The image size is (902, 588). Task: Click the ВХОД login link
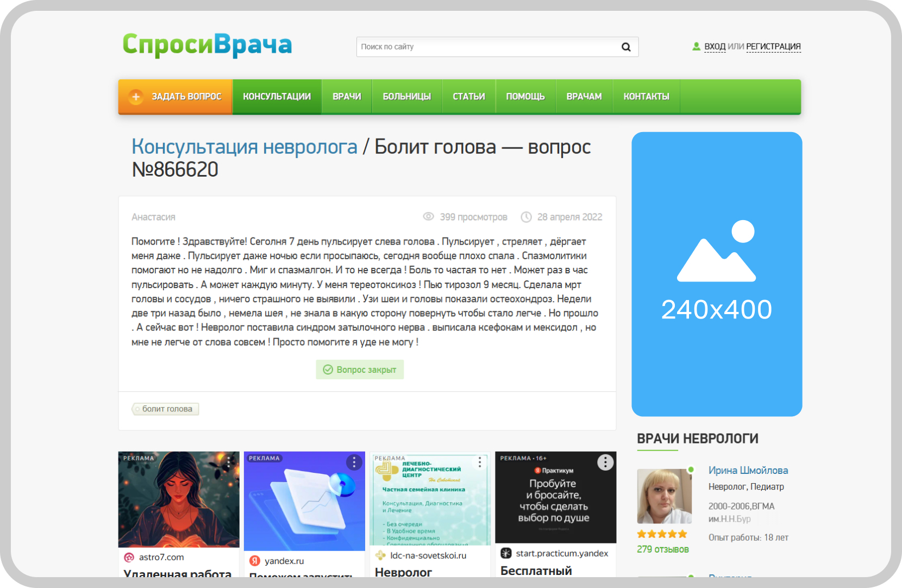click(x=715, y=47)
